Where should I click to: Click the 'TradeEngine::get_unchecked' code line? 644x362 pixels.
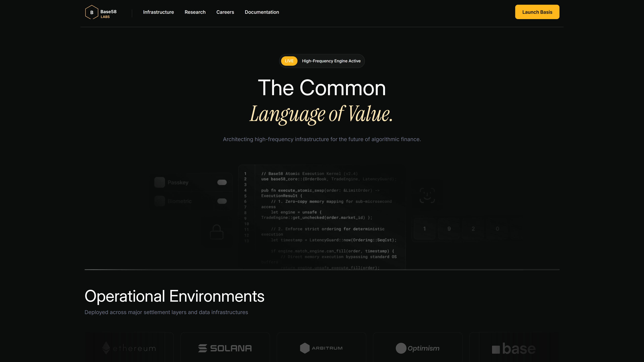[316, 218]
